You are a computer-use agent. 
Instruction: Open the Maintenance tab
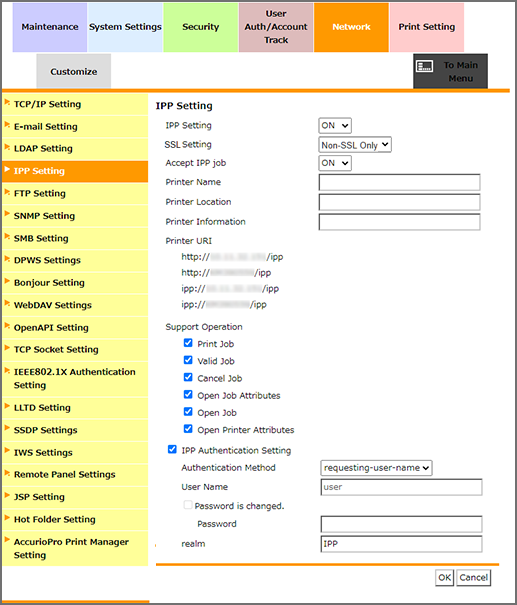tap(50, 27)
